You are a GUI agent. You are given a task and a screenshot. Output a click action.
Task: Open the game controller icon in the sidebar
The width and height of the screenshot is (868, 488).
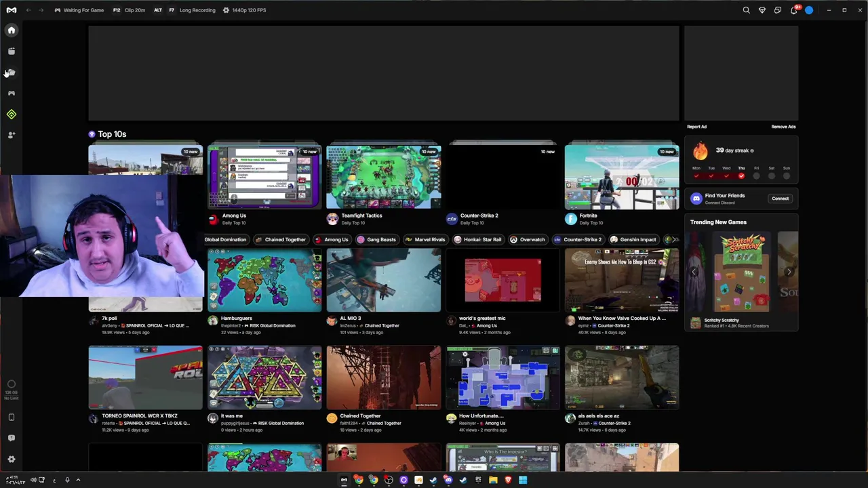[x=12, y=94]
